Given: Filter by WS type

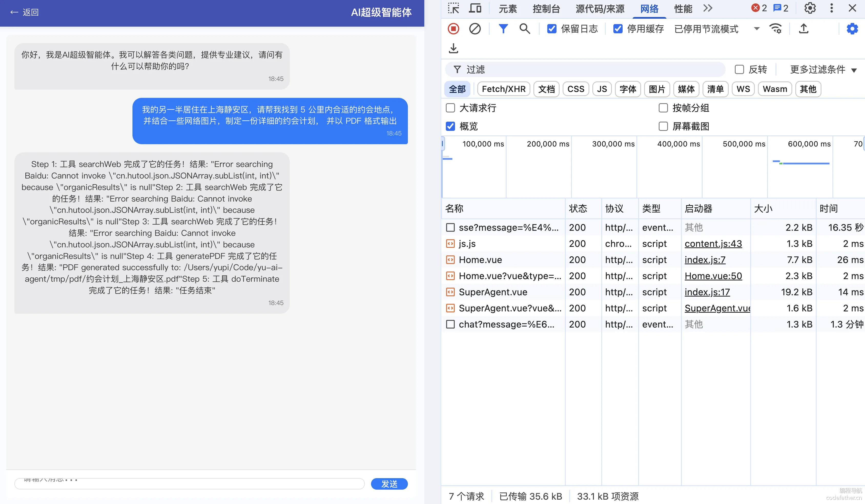Looking at the screenshot, I should coord(743,89).
